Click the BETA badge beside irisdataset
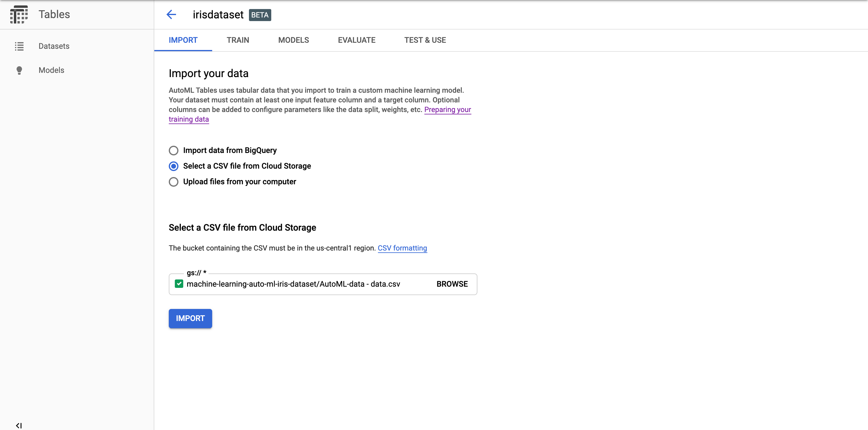Viewport: 868px width, 430px height. click(x=259, y=15)
